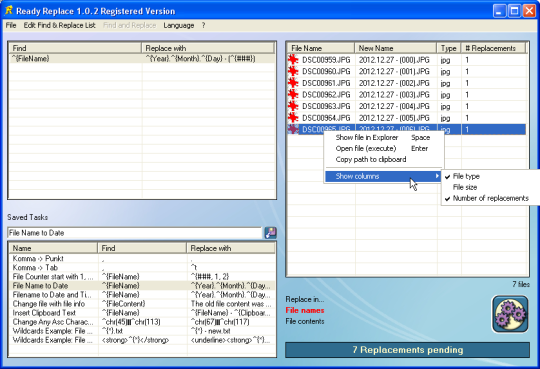Screen dimensions: 540x369
Task: Sort by Type column header
Action: point(449,48)
